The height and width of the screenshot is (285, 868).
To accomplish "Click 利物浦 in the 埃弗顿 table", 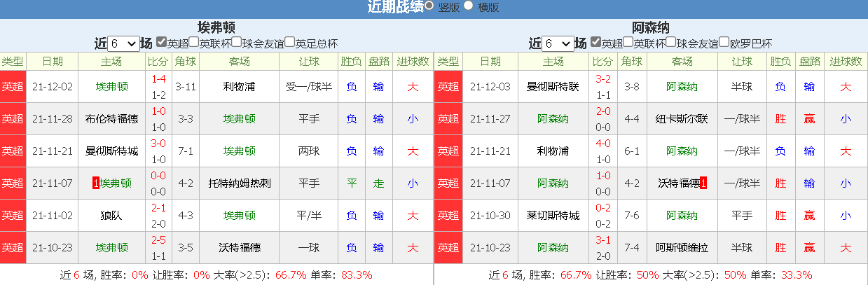I will pyautogui.click(x=239, y=87).
